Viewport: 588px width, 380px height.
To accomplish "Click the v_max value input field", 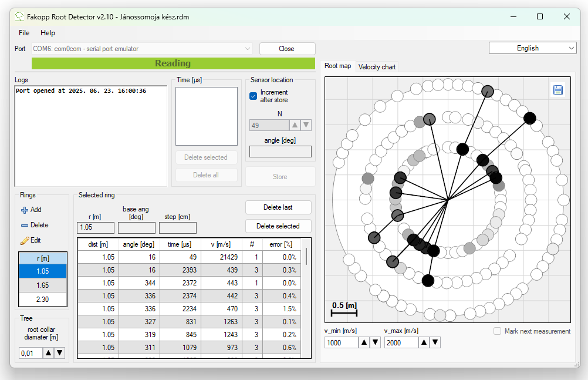I will coord(401,342).
